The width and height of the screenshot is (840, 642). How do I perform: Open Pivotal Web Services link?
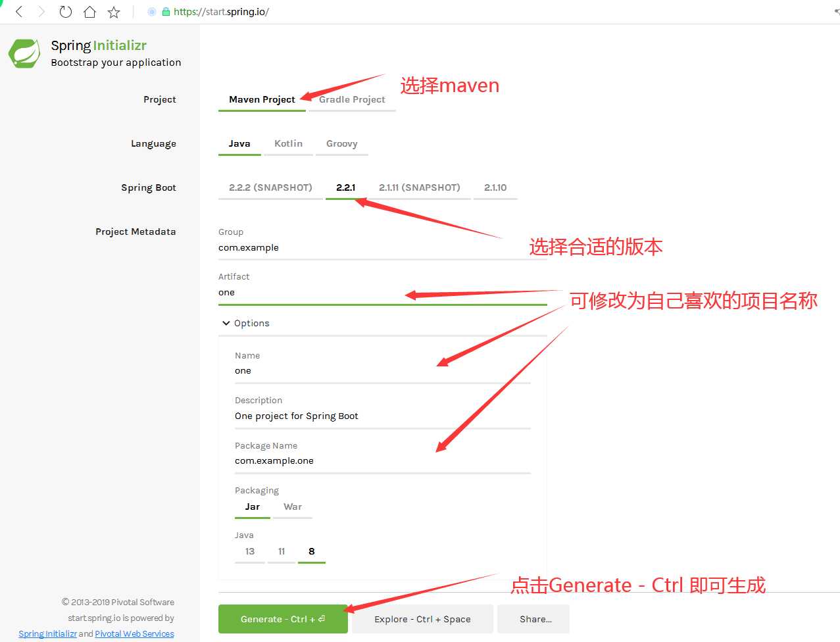[x=134, y=634]
